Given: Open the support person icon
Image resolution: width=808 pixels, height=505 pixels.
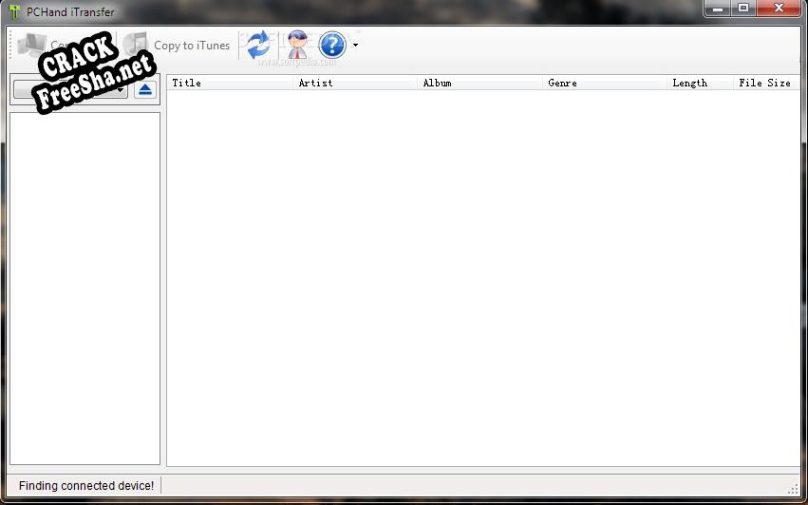Looking at the screenshot, I should pos(297,45).
